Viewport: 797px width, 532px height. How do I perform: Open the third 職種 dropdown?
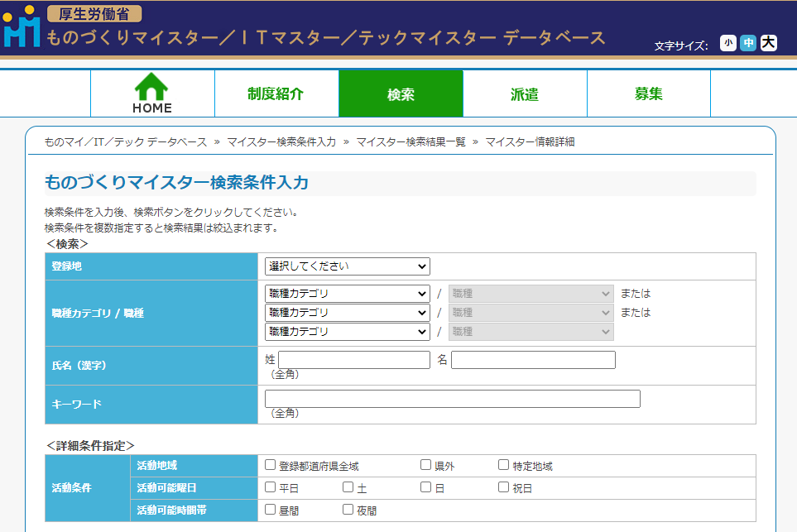point(531,331)
